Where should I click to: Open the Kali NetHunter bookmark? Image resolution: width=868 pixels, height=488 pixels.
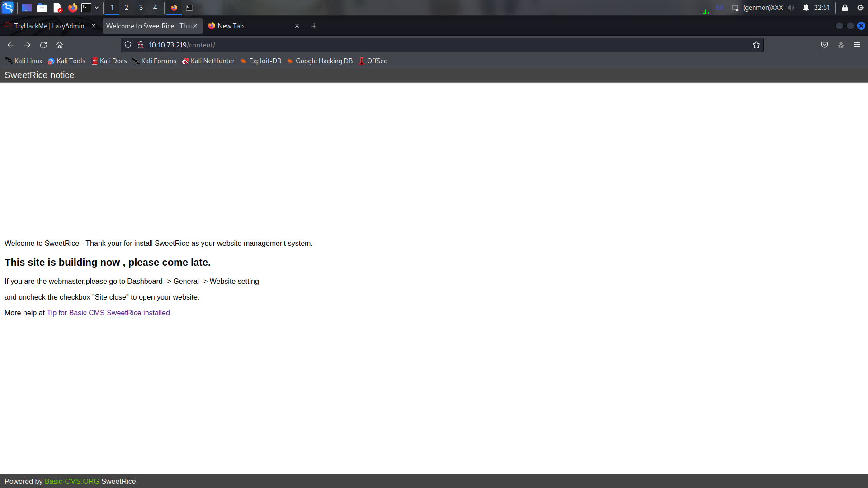tap(208, 61)
